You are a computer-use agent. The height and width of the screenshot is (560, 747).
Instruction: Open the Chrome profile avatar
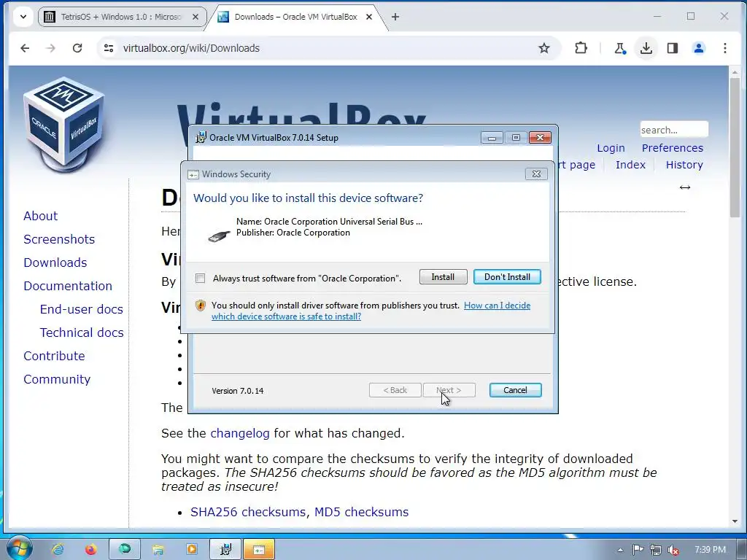[698, 48]
